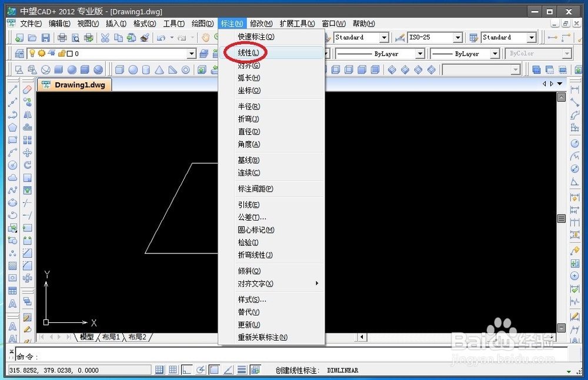Select the Hatch tool

(13, 265)
